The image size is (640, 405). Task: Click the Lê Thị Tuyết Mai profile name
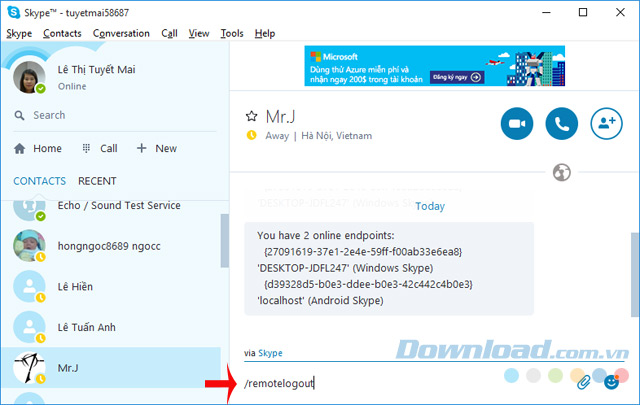coord(96,70)
